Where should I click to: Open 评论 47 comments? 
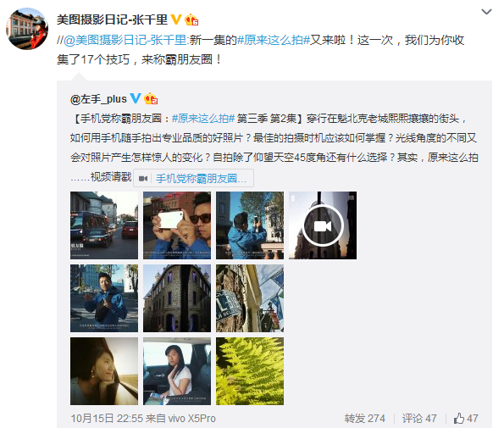tap(419, 419)
